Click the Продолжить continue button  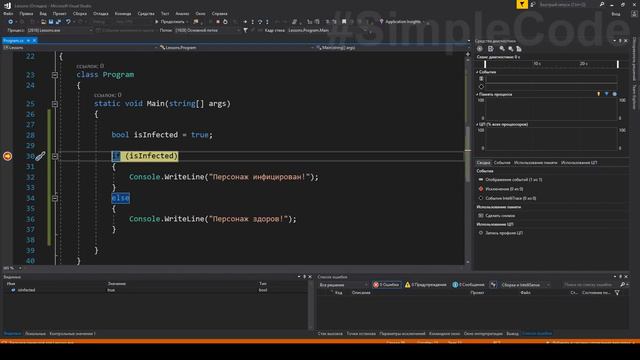coord(170,22)
